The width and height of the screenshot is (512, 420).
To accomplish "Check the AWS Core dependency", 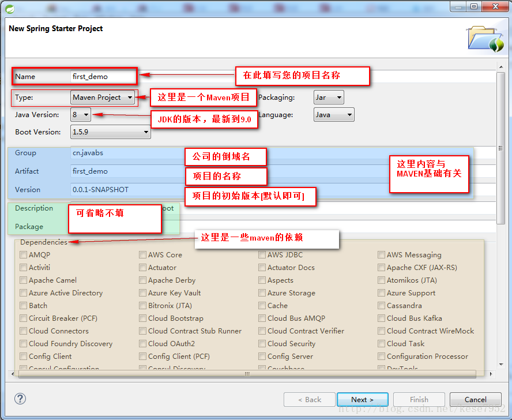I will 142,254.
